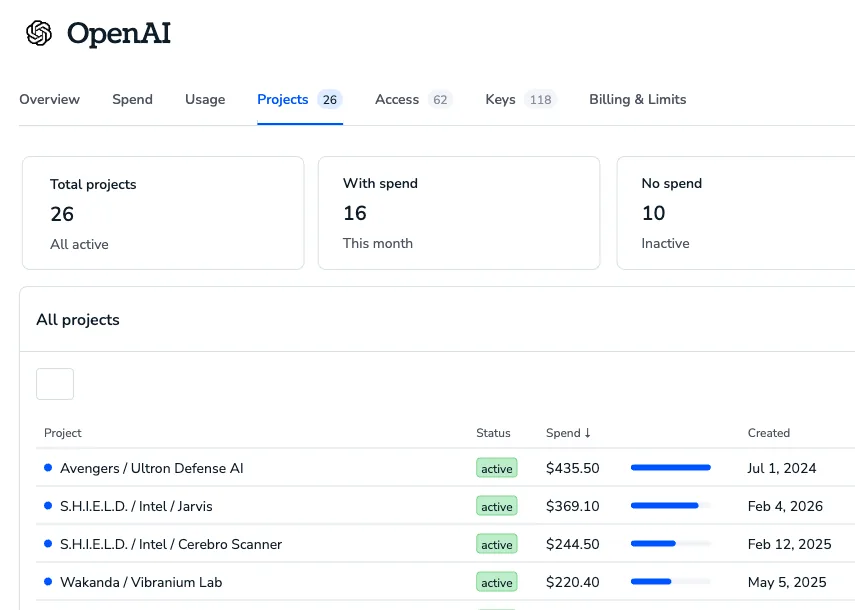This screenshot has width=855, height=610.
Task: Click active badge for Ultron Defense AI
Action: coord(497,468)
